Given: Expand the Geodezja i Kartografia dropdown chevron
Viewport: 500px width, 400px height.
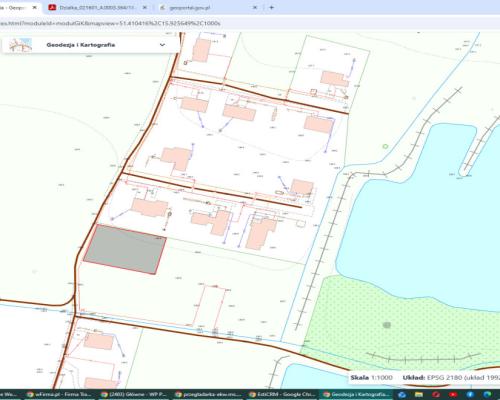Looking at the screenshot, I should click(x=162, y=45).
